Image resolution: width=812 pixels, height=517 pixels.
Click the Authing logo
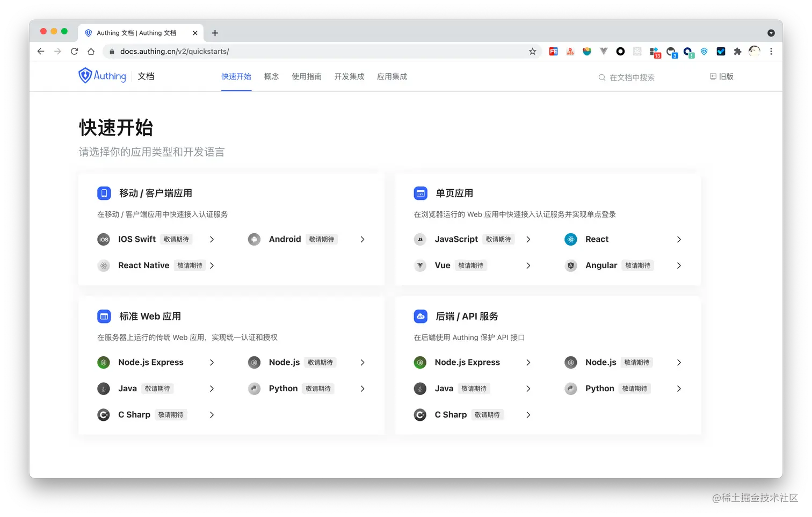102,76
